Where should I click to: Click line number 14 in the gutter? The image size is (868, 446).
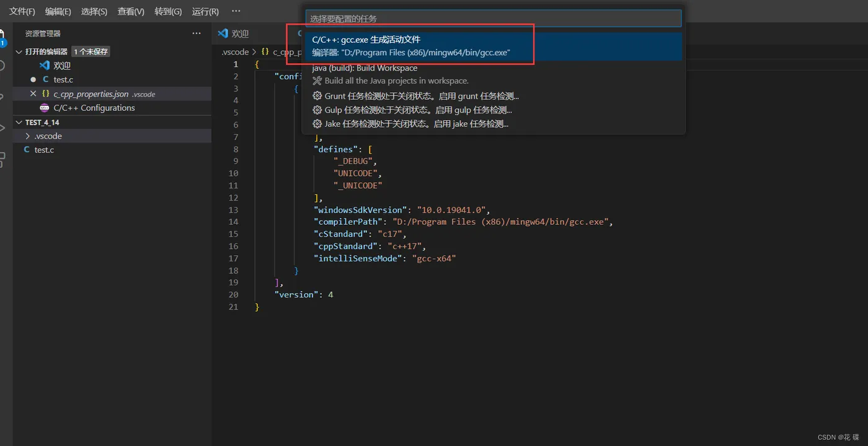tap(233, 222)
